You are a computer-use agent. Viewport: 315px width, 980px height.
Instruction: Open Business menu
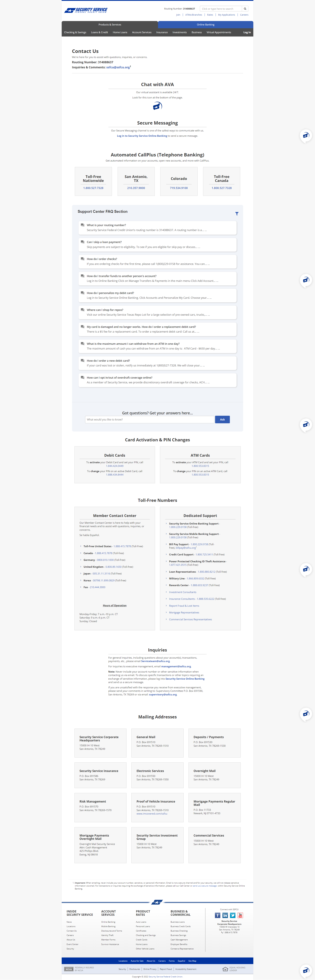pyautogui.click(x=196, y=32)
